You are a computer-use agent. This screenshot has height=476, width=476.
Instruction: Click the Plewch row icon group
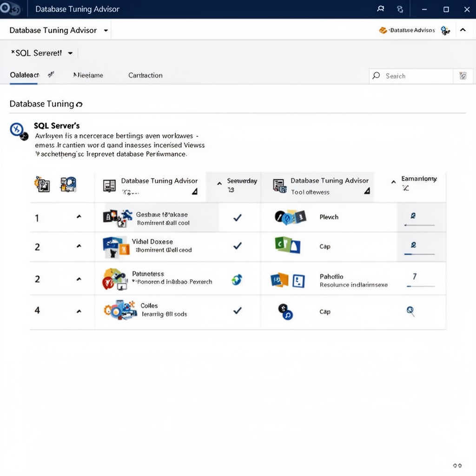(x=290, y=217)
